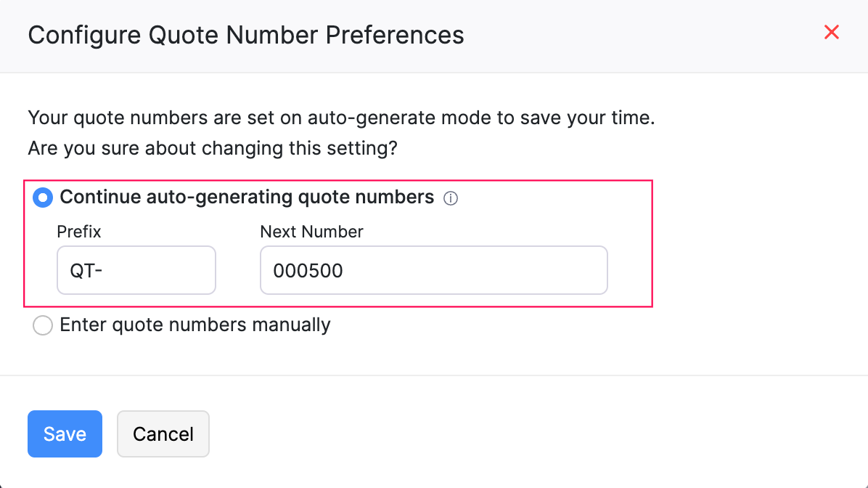Click the empty gray dialog header area

coord(639,35)
